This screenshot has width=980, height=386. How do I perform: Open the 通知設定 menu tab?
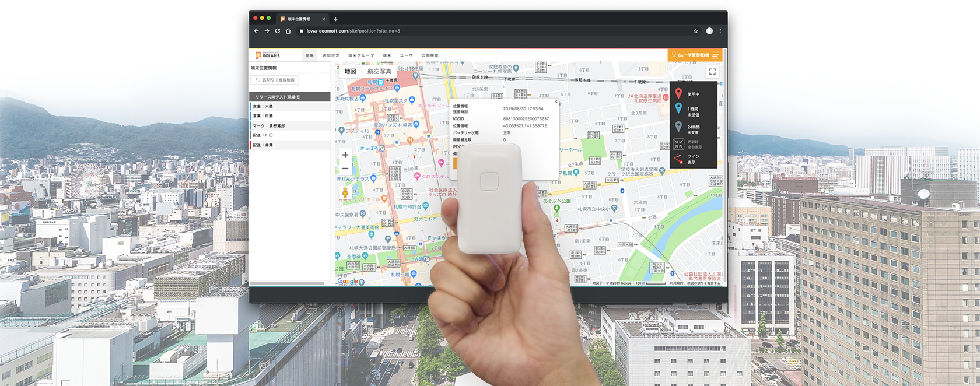(331, 55)
